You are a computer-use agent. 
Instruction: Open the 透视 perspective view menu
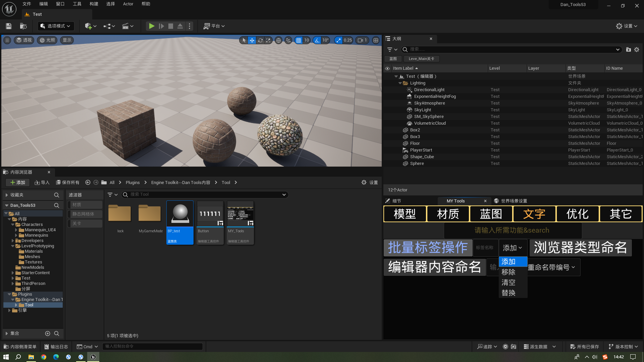pos(24,40)
